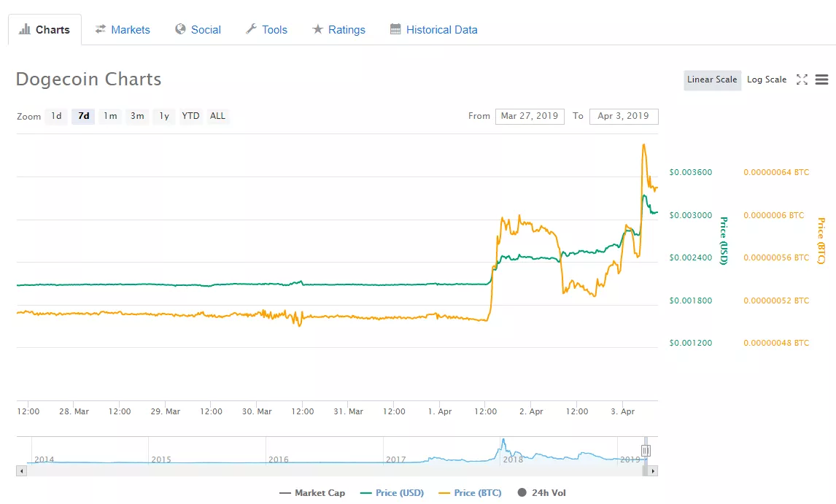Set zoom range to 1m
The width and height of the screenshot is (836, 504).
110,116
